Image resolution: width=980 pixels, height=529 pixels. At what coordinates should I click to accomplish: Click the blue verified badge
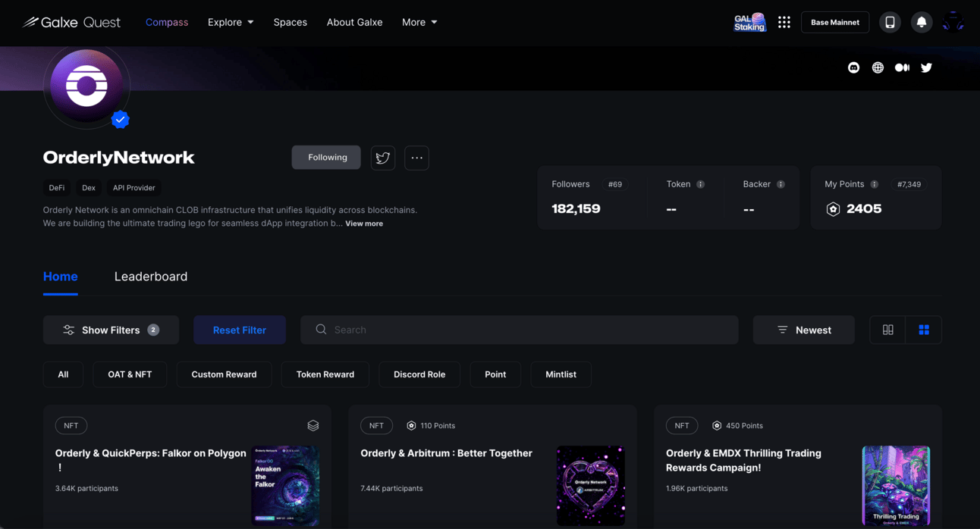[120, 120]
